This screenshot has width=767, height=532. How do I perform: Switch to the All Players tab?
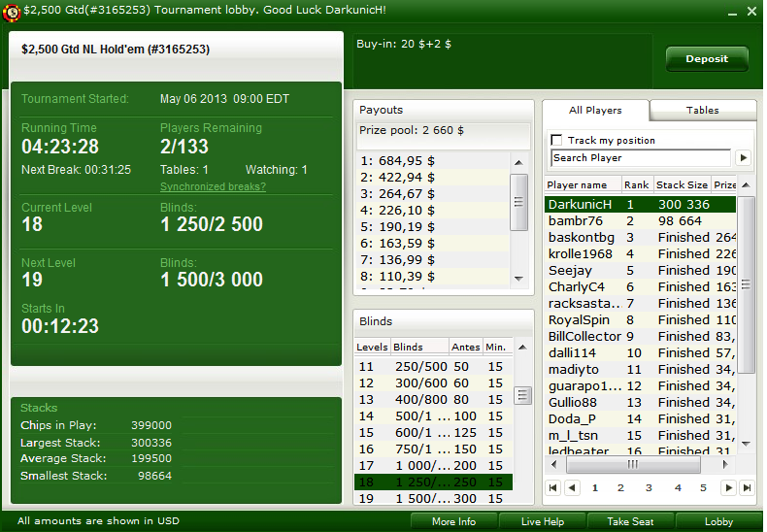tap(595, 111)
